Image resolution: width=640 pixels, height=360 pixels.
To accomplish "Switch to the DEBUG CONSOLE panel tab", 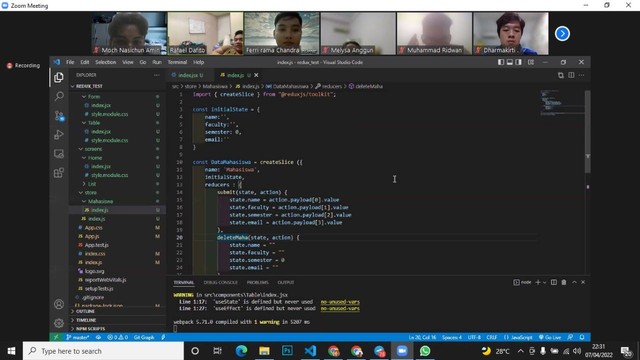I will coord(220,282).
